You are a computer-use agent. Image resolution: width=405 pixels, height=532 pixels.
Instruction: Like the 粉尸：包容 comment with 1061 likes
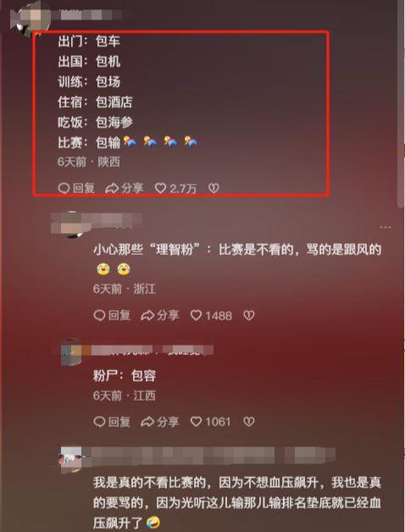(210, 422)
